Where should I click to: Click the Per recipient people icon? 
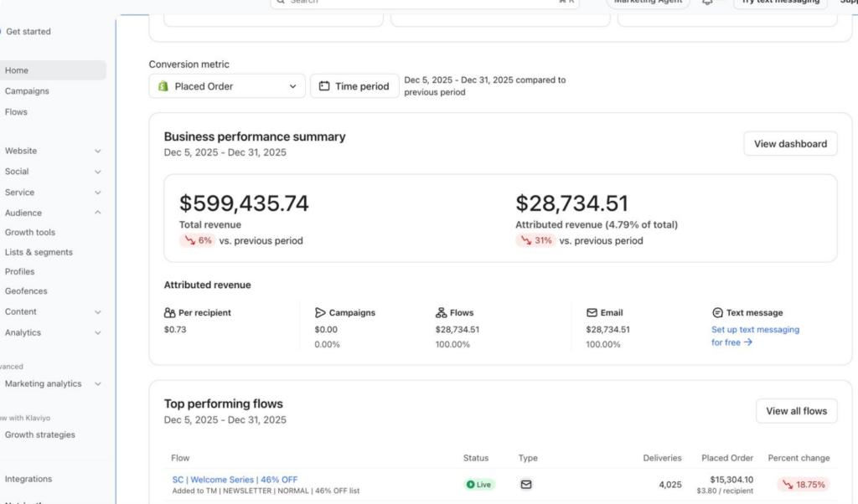[x=170, y=312]
